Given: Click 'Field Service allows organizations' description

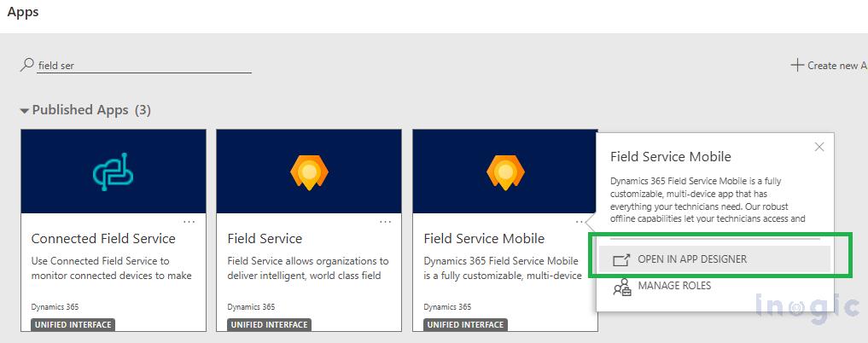Looking at the screenshot, I should [308, 268].
